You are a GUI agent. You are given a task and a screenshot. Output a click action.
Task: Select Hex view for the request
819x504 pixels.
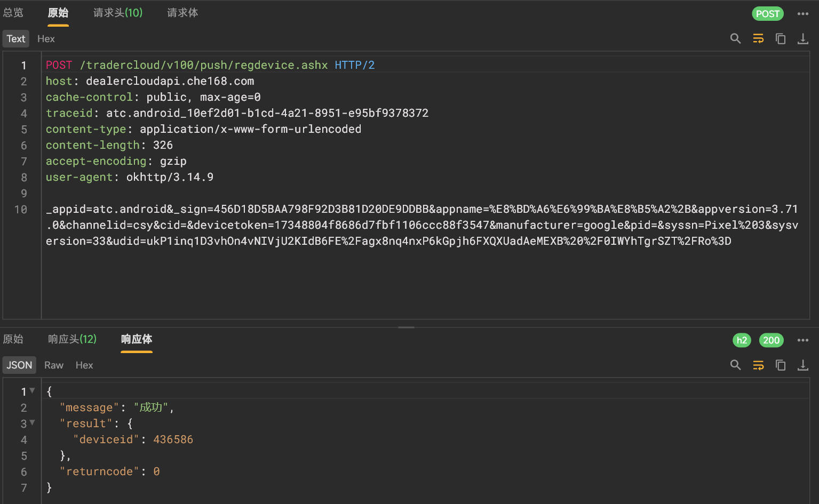(46, 39)
